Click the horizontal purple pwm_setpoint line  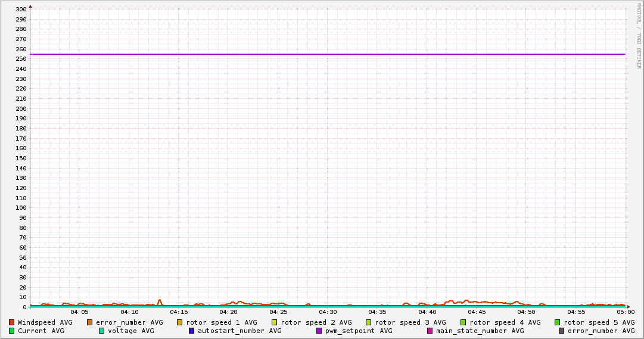328,54
